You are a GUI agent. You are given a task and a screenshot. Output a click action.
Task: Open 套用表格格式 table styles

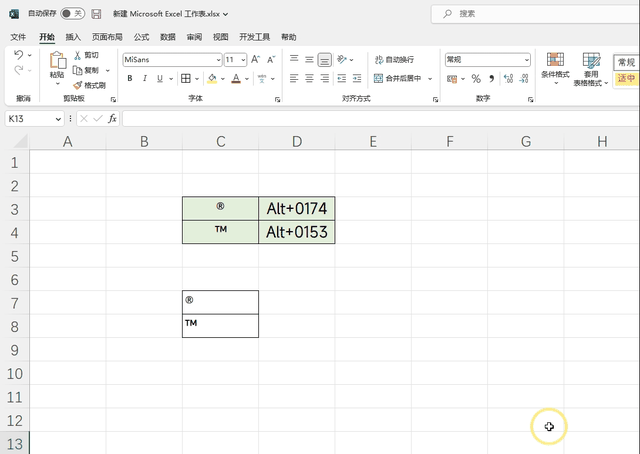point(591,69)
